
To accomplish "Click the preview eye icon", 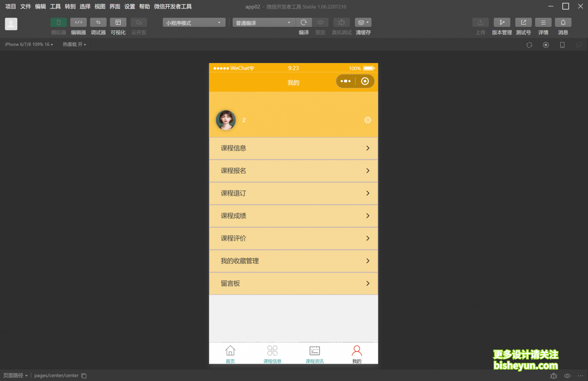I will pos(320,22).
